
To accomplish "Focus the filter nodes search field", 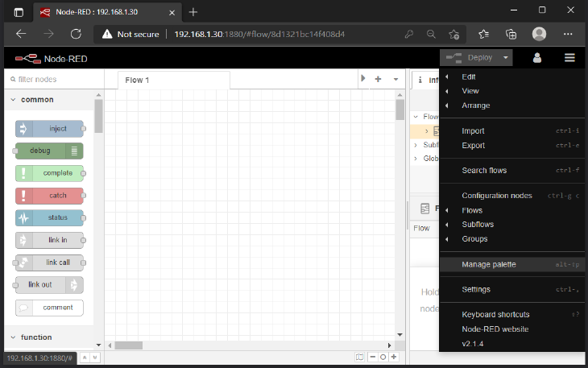I will tap(55, 80).
